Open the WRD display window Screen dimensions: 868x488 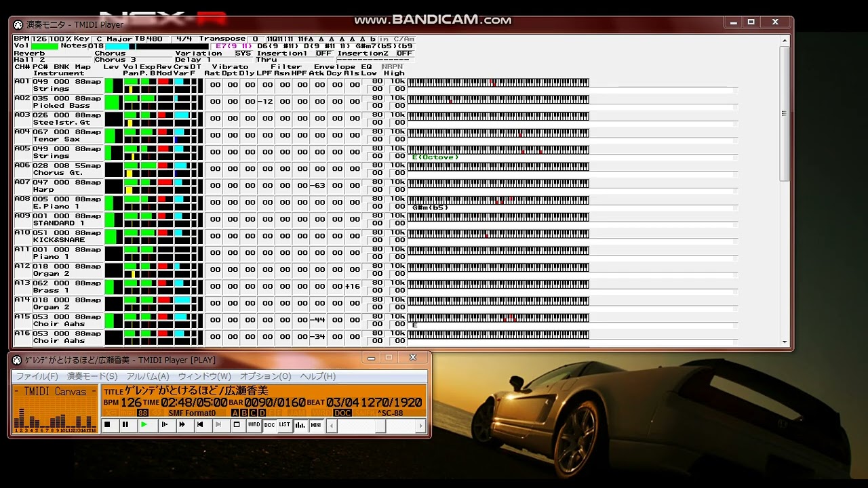[254, 425]
